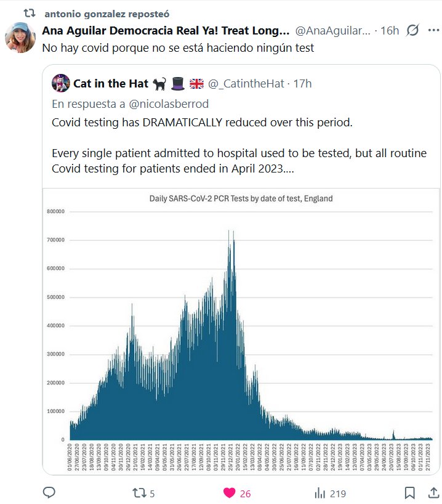Open the quoted tweet's 17h timestamp
Screen dimensions: 442x504
tap(302, 83)
